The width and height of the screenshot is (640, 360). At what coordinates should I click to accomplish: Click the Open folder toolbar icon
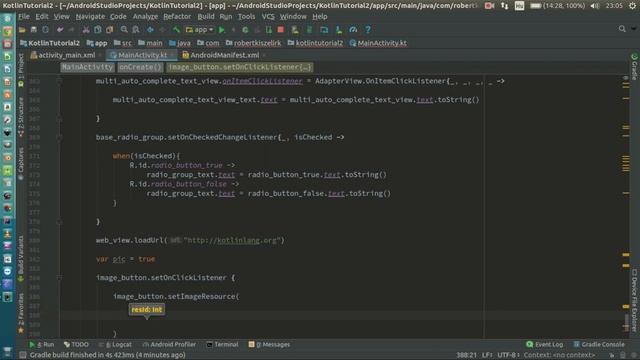click(x=22, y=30)
